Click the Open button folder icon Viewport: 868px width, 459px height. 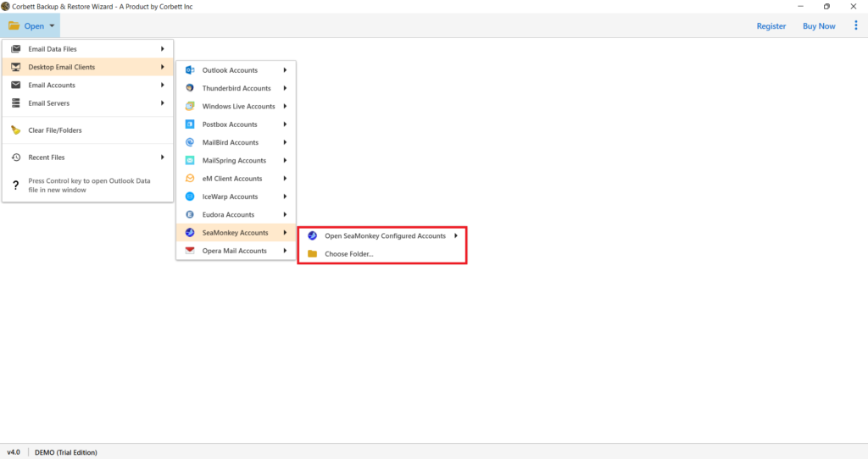[x=14, y=26]
